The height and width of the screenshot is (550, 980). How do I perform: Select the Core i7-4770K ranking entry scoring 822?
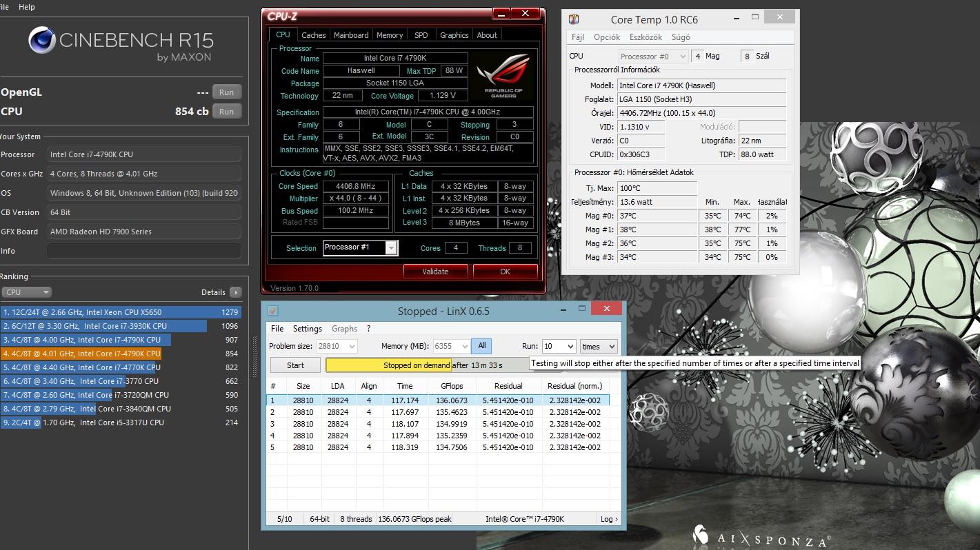point(121,367)
